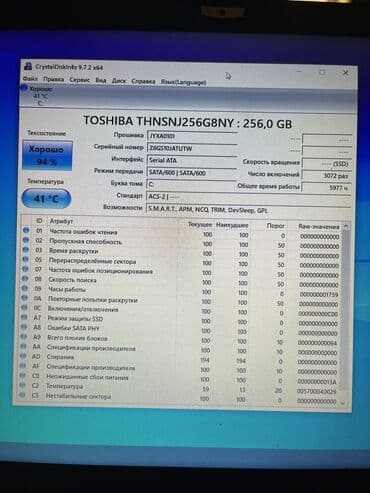Click status icon of row 08 Скорость поиска
Viewport: 370px width, 493px height.
(x=25, y=279)
